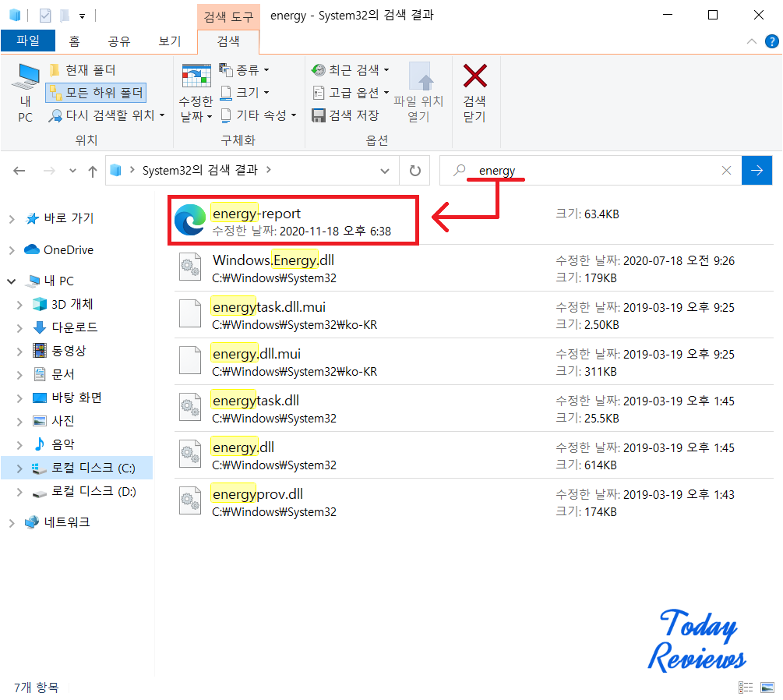Select 로컬 디스크 (D:) drive
The height and width of the screenshot is (700, 783).
[x=93, y=491]
